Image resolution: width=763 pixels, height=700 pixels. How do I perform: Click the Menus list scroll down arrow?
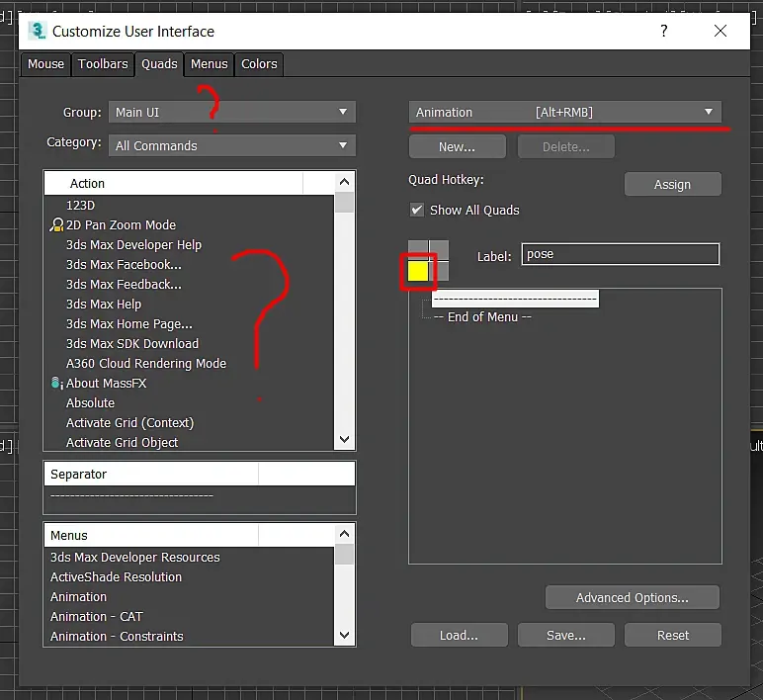pos(344,635)
